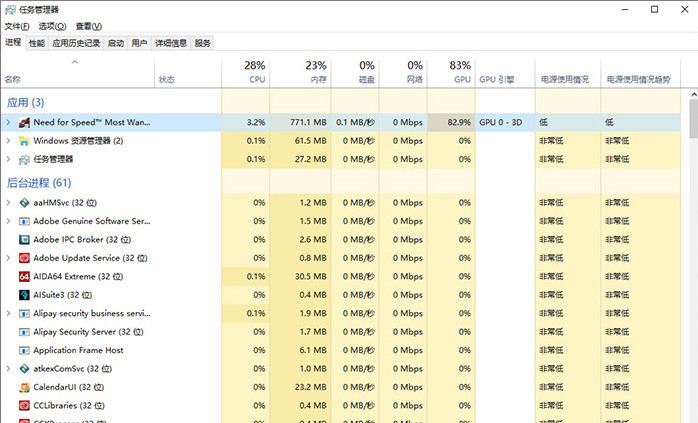Expand the Windows 资源管理器 process group
Viewport: 698px width, 423px height.
pyautogui.click(x=8, y=141)
